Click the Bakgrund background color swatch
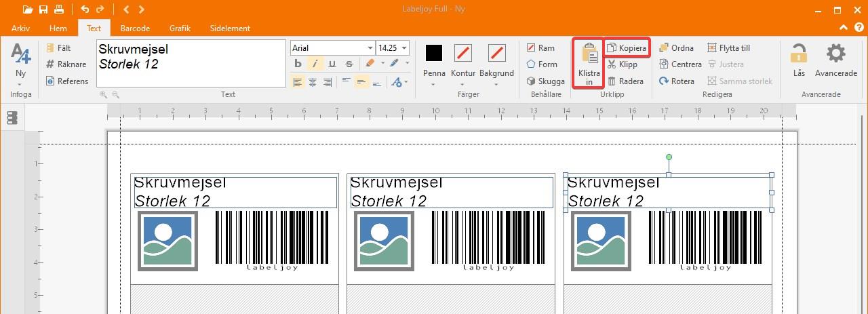868x314 pixels. point(496,52)
